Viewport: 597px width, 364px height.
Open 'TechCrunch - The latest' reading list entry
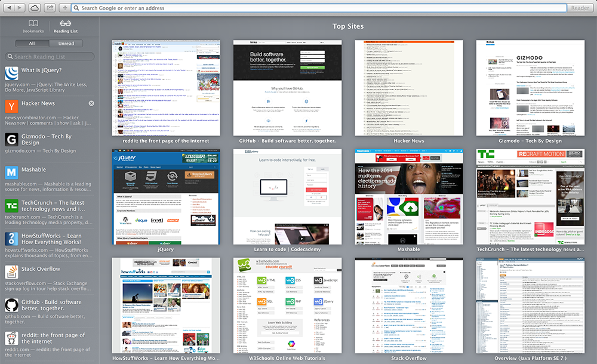click(53, 206)
